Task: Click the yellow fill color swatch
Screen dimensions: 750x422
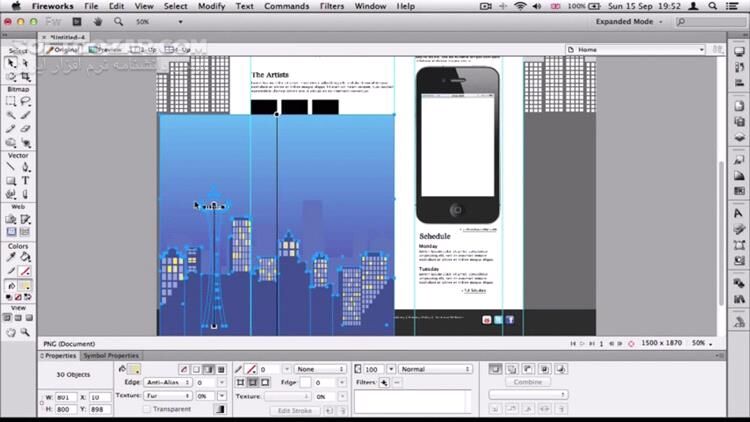Action: click(132, 369)
